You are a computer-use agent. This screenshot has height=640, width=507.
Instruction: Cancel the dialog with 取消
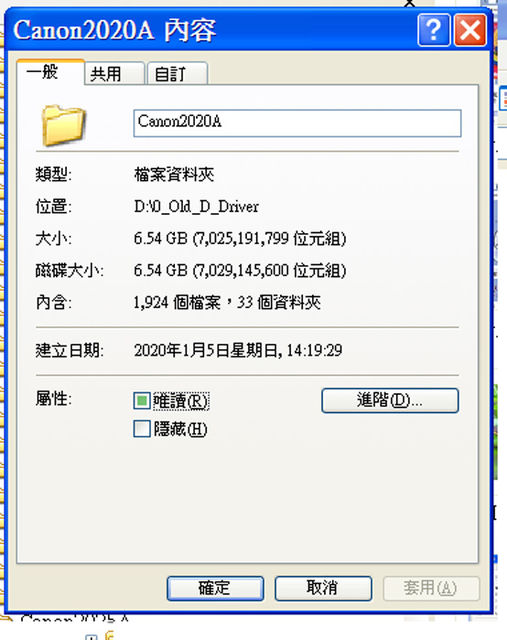coord(323,588)
